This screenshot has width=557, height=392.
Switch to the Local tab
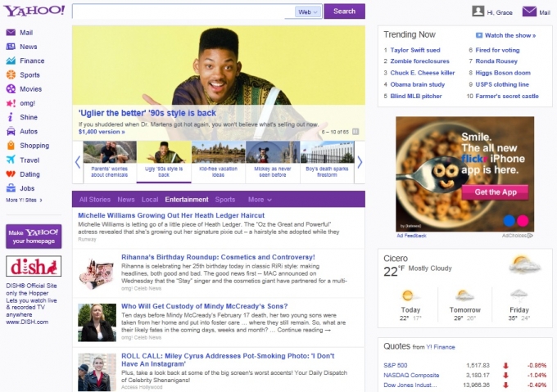point(150,200)
